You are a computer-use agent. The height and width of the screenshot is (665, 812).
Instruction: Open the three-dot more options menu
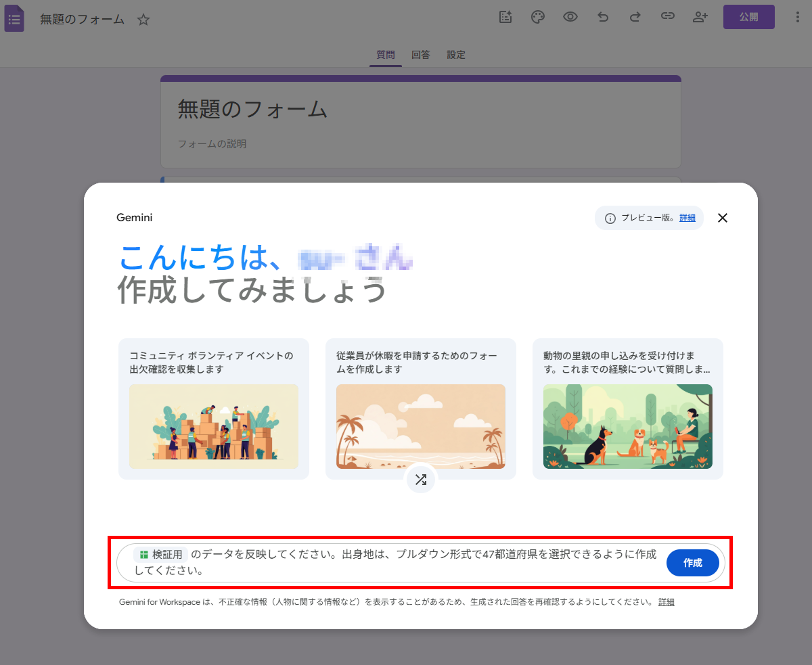(x=797, y=18)
